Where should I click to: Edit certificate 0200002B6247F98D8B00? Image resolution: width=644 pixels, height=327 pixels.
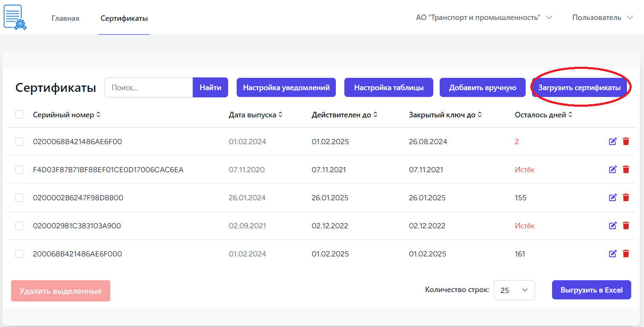pos(613,198)
